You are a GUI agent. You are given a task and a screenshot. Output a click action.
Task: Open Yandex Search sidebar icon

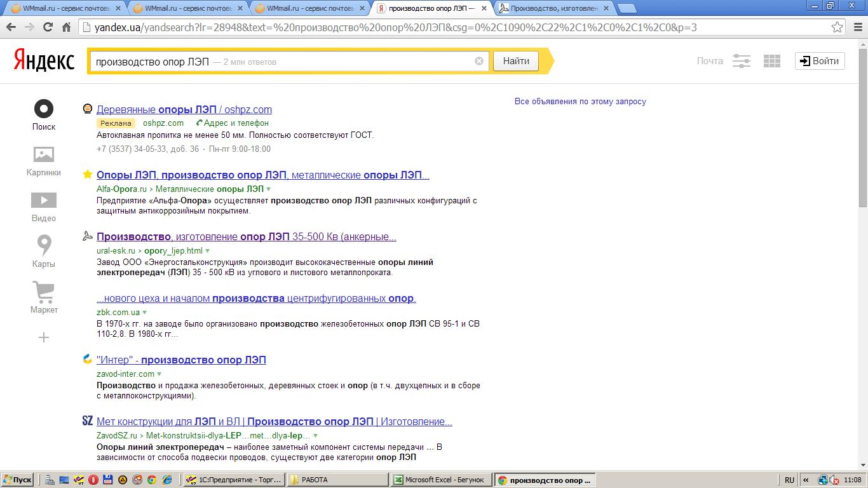pyautogui.click(x=44, y=109)
